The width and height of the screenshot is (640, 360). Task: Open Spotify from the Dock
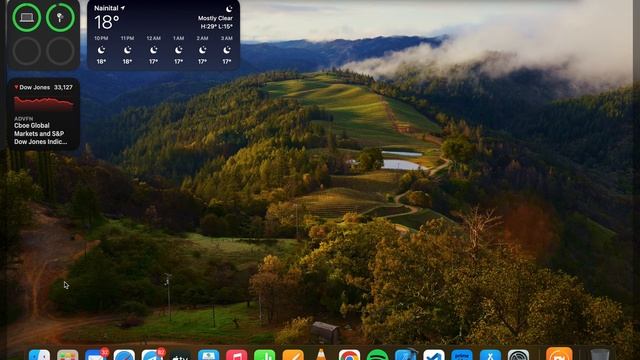click(378, 355)
